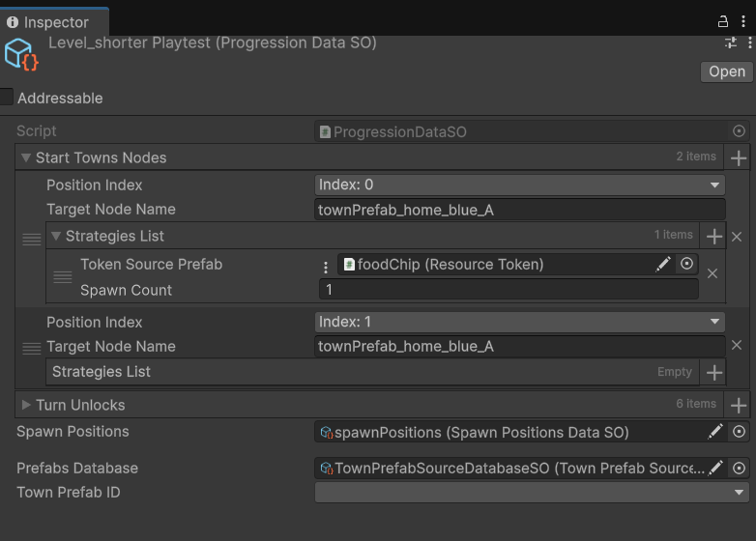The height and width of the screenshot is (541, 756).
Task: Grab reorder handle of second town node
Action: 32,349
